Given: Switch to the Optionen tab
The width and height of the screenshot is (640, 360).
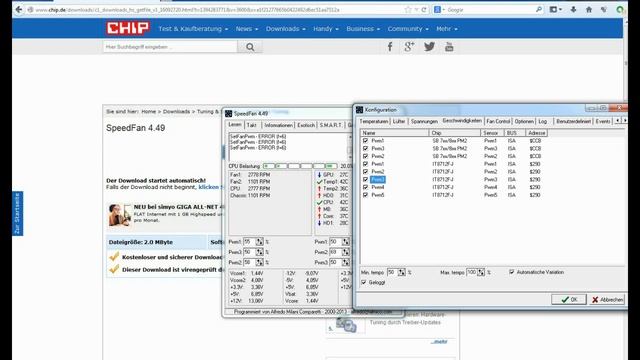Looking at the screenshot, I should [x=524, y=121].
